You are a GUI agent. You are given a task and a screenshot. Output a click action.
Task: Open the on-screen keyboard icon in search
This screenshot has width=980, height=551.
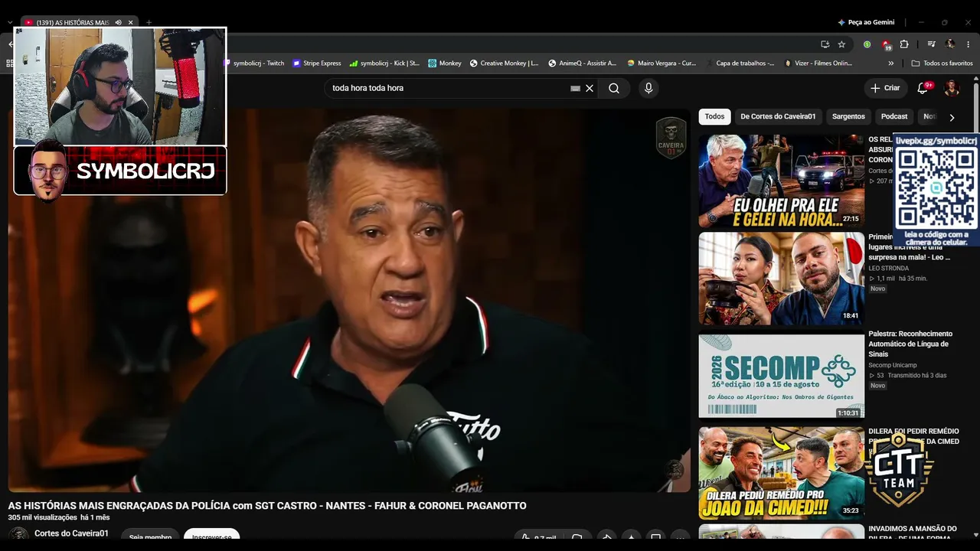click(x=576, y=88)
